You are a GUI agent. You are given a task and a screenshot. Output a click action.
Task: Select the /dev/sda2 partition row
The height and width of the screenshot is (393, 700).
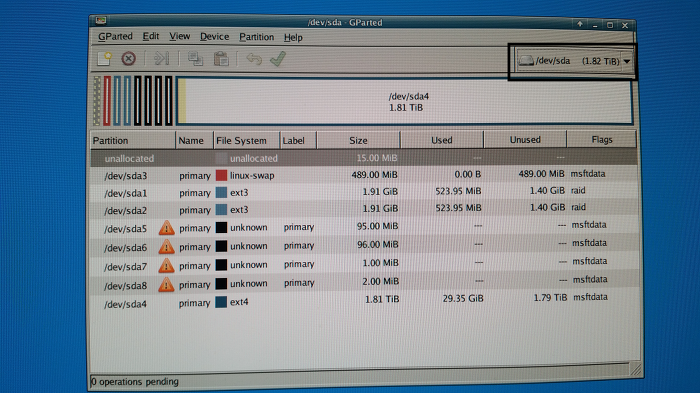tap(363, 209)
